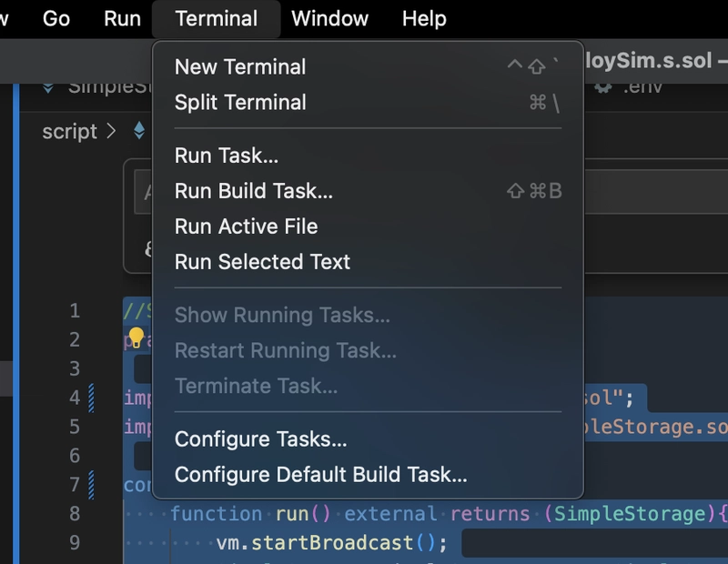The width and height of the screenshot is (728, 564).
Task: Choose Run Selected Text
Action: point(368,261)
